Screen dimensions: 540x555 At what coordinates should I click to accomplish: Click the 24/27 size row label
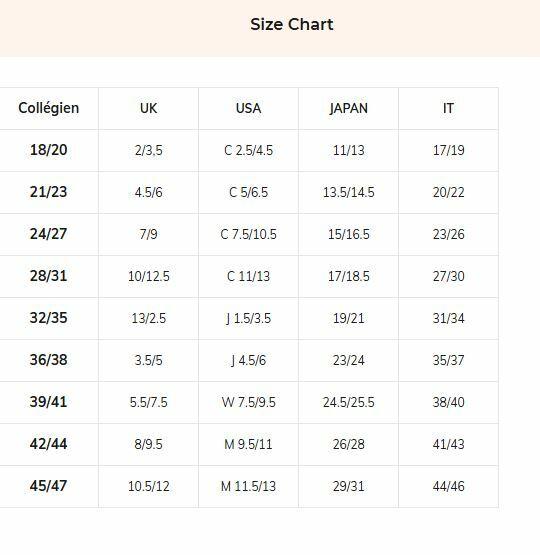[x=48, y=234]
